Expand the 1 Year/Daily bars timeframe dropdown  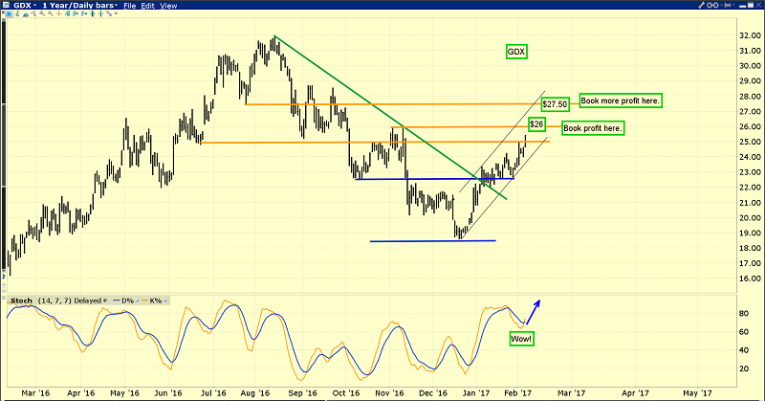point(80,5)
